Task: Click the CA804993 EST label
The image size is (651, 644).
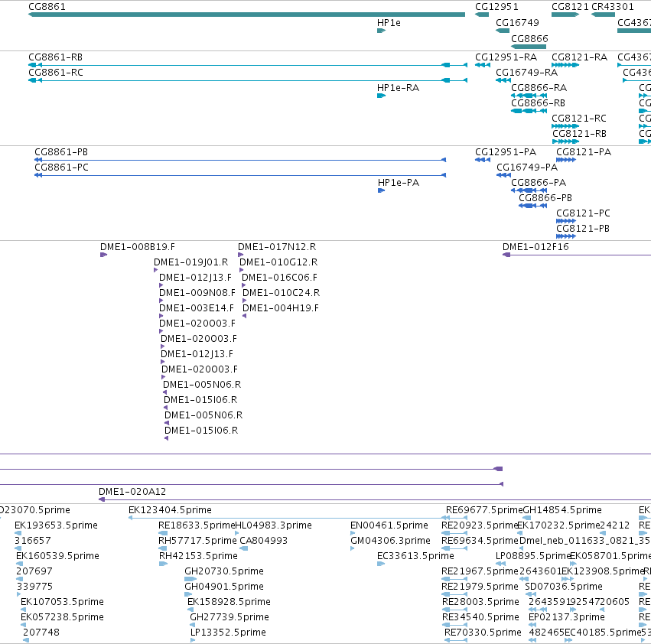Action: 264,541
